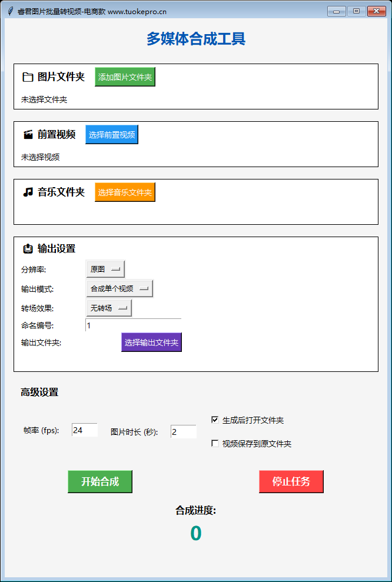Screen dimensions: 392x582
Task: Click the 前置视频 section title
Action: (57, 135)
